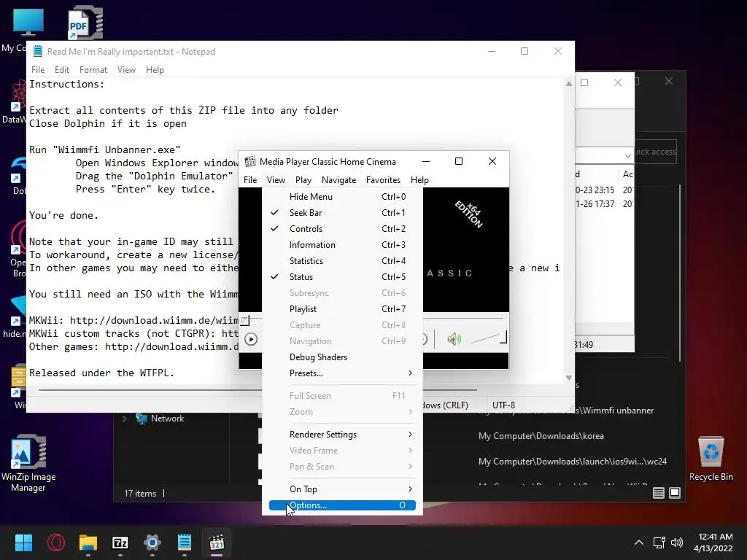Adjust the Media Player Classic volume slider
747x560 pixels.
point(489,338)
